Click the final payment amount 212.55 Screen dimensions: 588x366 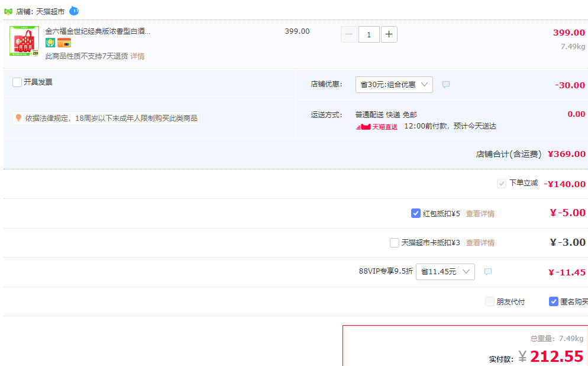point(557,357)
